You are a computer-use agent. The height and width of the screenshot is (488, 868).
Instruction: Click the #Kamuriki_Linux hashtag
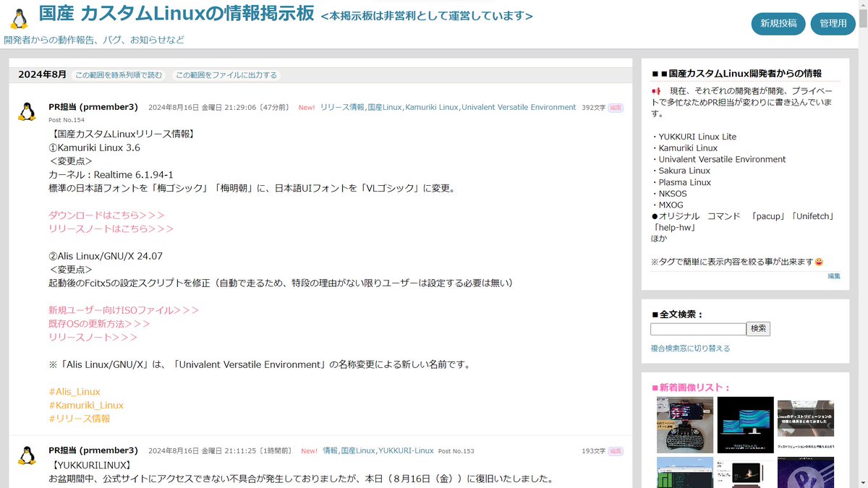86,406
